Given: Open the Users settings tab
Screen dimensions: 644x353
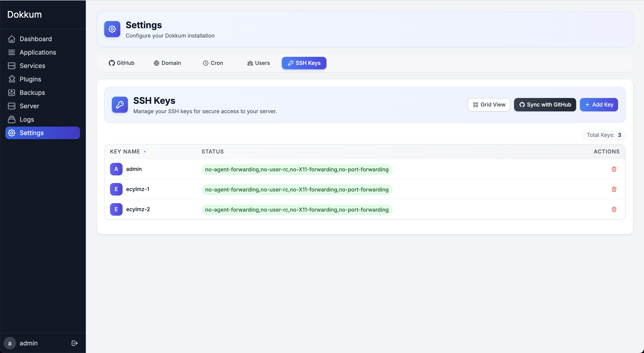Looking at the screenshot, I should [x=258, y=63].
